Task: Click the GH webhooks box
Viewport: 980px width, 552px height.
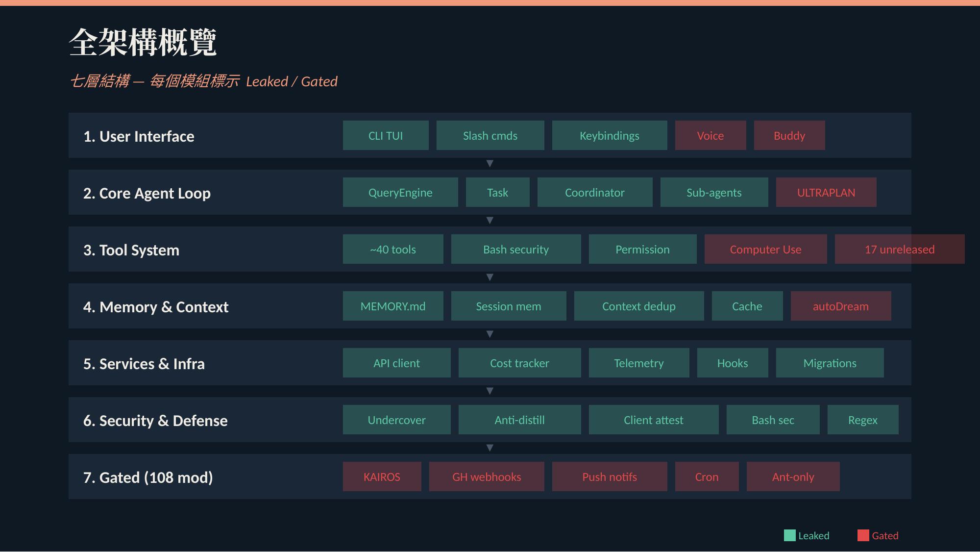Action: pyautogui.click(x=487, y=477)
